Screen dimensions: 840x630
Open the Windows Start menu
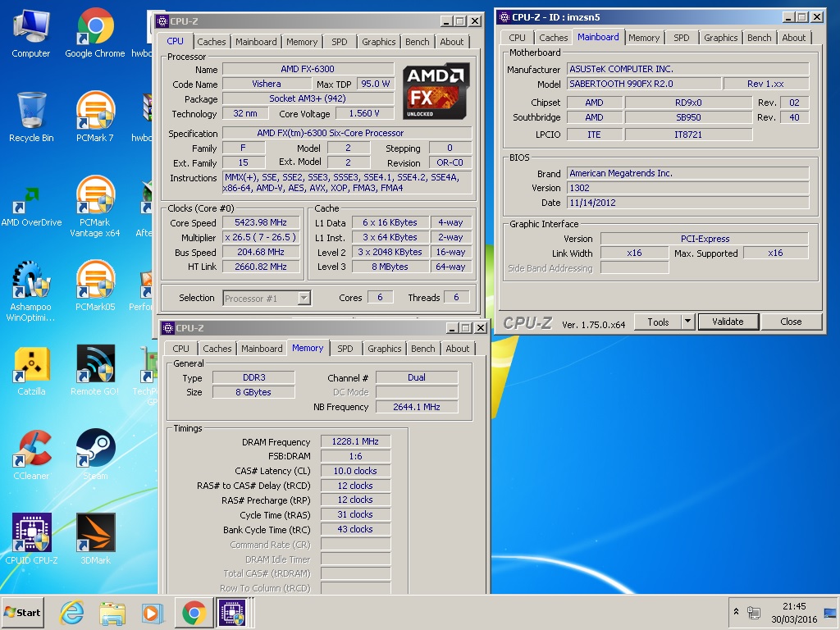(x=22, y=612)
